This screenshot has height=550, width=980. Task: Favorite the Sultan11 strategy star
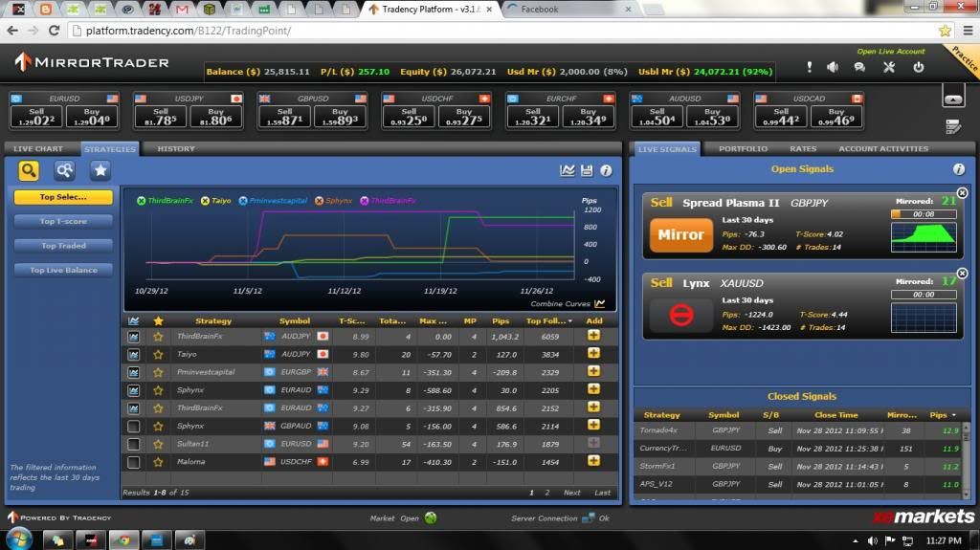(158, 445)
